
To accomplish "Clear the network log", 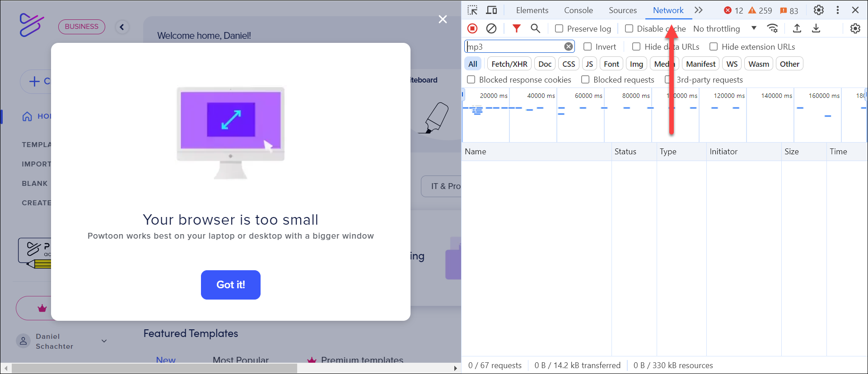I will tap(491, 28).
